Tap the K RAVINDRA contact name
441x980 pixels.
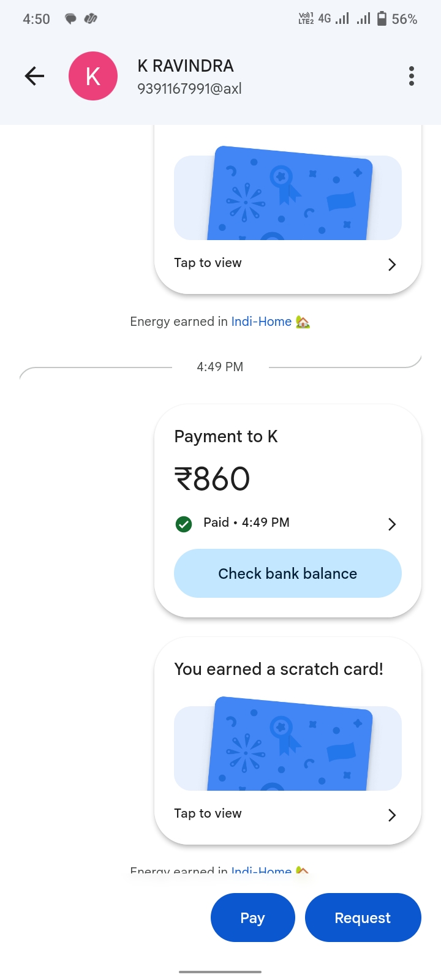pyautogui.click(x=186, y=66)
